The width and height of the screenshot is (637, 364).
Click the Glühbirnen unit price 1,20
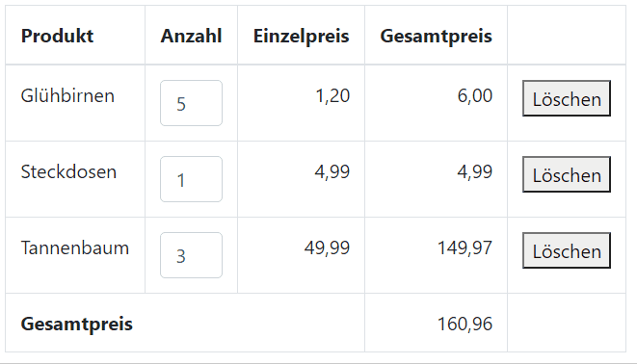pos(332,95)
